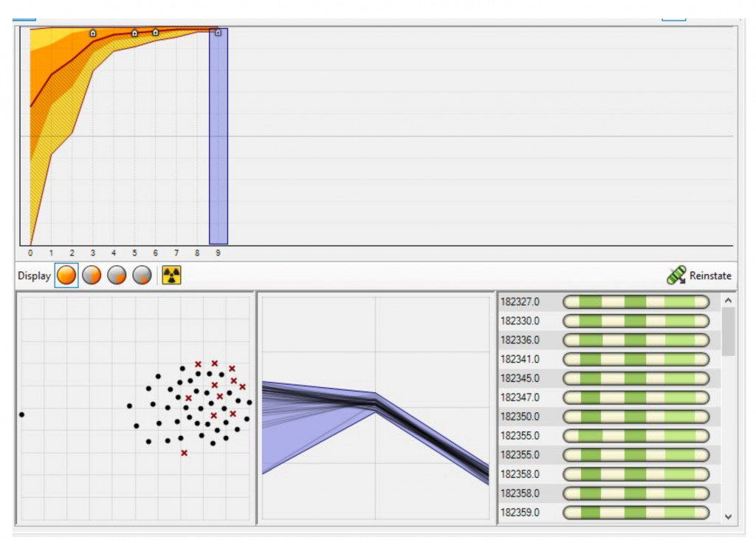The image size is (756, 543).
Task: Select the marker at generation 3
Action: coord(93,33)
